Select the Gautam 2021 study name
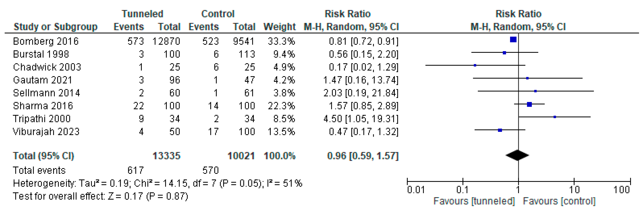 [x=43, y=80]
